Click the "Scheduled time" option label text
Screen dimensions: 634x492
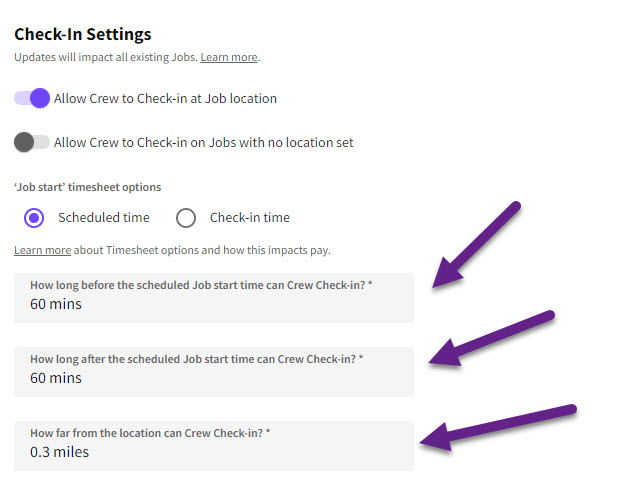click(104, 217)
